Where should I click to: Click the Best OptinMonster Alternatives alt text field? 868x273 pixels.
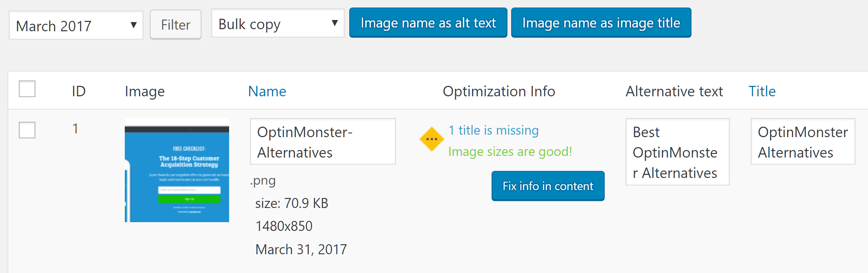[x=677, y=152]
